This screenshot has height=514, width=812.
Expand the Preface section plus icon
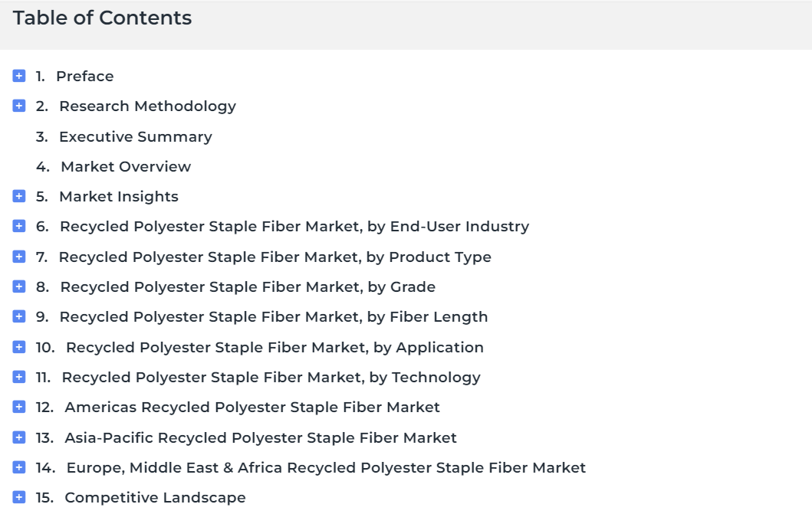click(19, 76)
